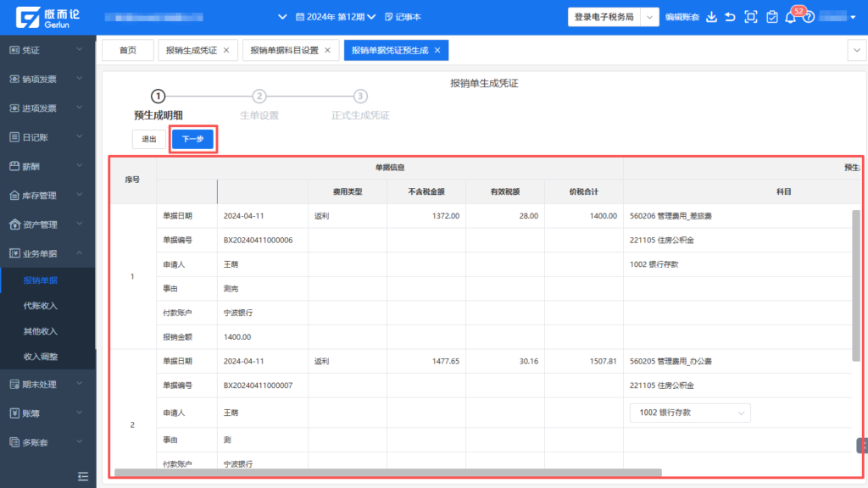Open the clipboard checklist icon

[x=771, y=17]
